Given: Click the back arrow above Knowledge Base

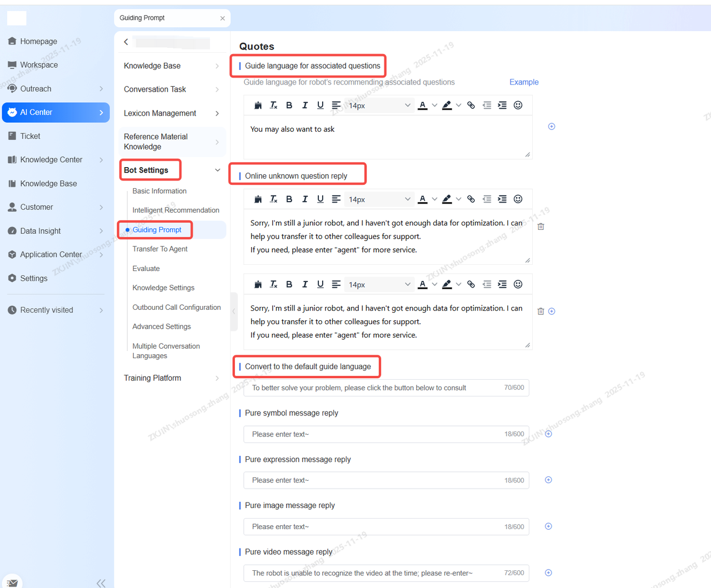Looking at the screenshot, I should tap(126, 42).
